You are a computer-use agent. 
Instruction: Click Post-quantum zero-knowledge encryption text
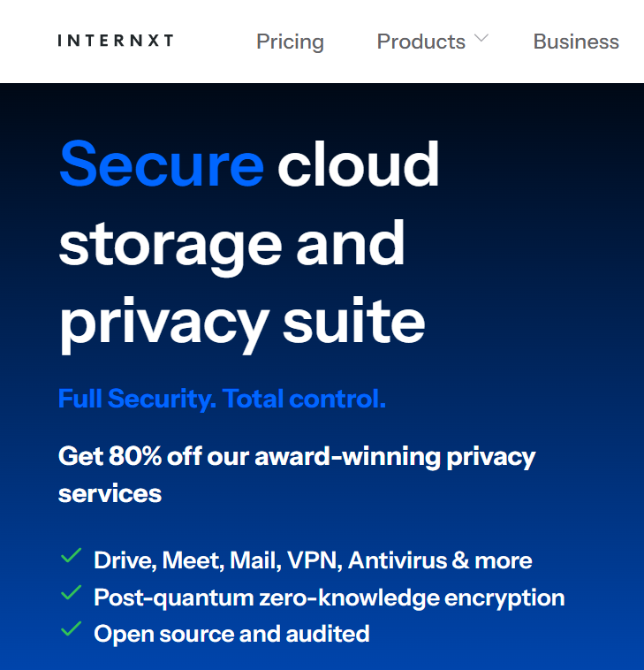(329, 598)
